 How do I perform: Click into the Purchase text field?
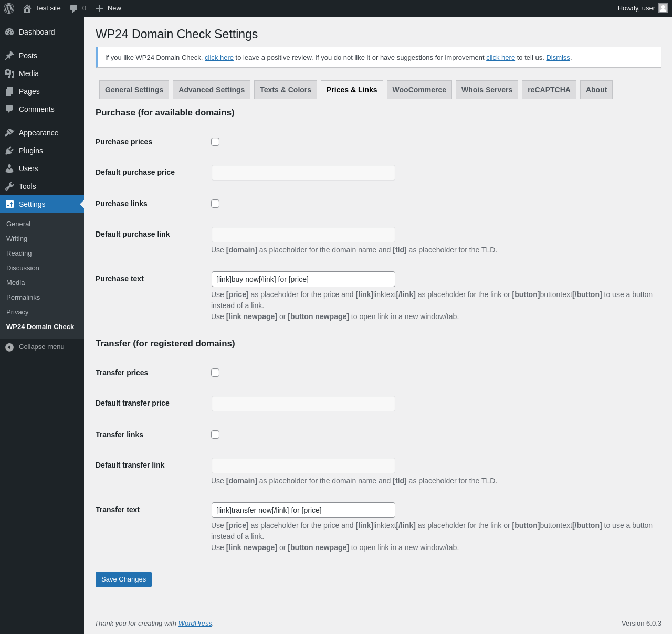(x=303, y=279)
